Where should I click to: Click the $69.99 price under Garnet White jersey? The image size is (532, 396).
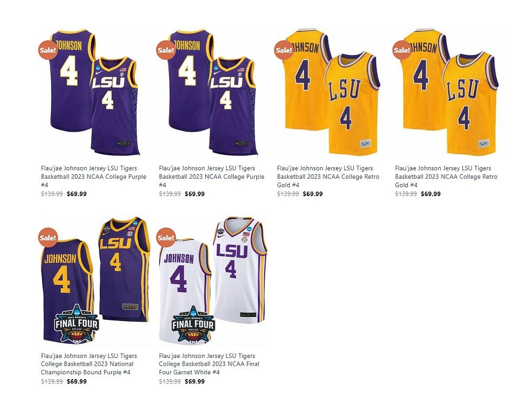195,381
